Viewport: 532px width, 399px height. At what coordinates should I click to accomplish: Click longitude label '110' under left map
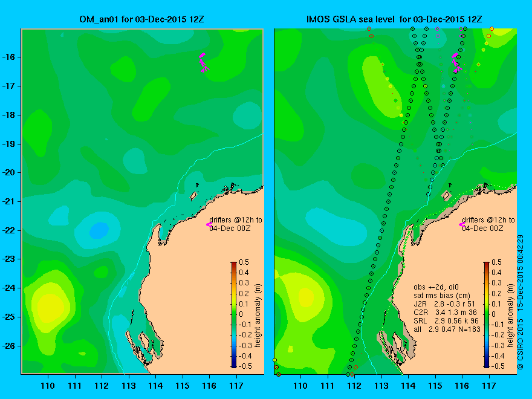[48, 386]
